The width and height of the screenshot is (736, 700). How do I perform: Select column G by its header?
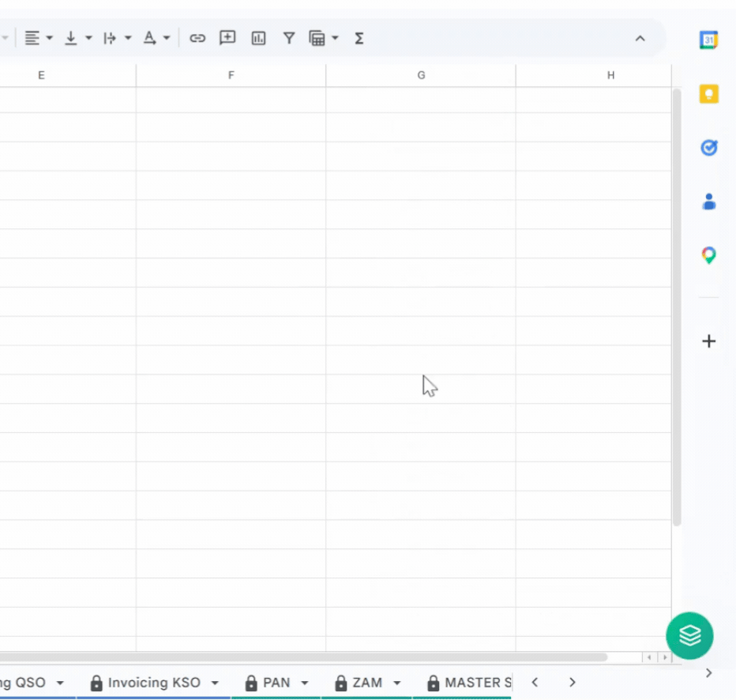click(421, 75)
